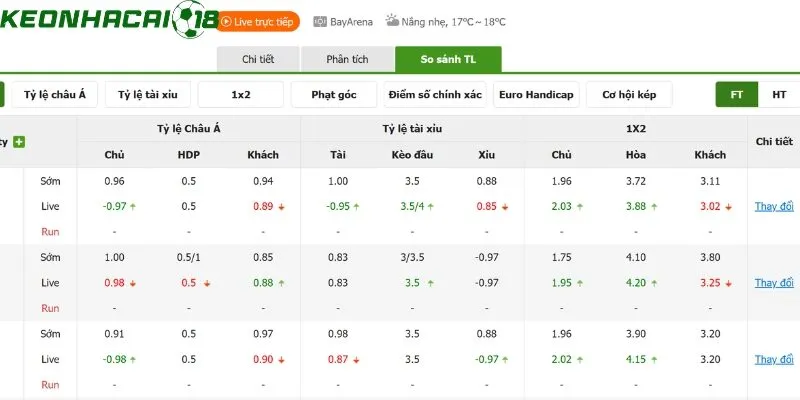Viewport: 800px width, 400px height.
Task: Open the Live trực tiếp stream button
Action: click(257, 22)
